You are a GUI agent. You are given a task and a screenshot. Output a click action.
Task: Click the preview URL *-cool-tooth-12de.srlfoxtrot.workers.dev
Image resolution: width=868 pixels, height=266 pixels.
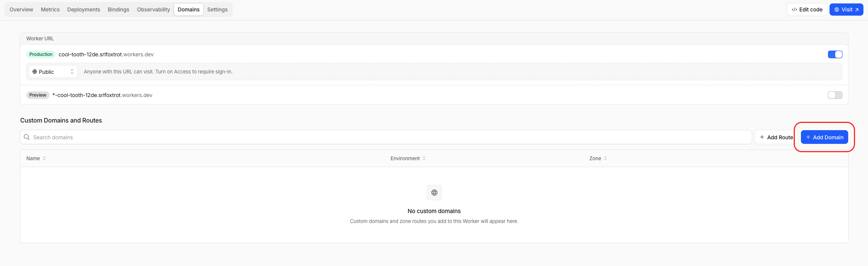click(x=102, y=95)
